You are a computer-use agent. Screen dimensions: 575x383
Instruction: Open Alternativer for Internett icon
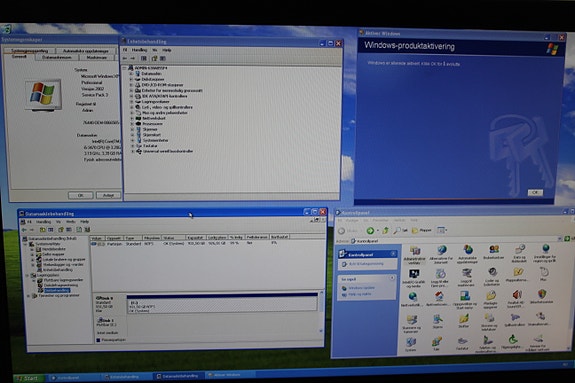click(x=441, y=254)
